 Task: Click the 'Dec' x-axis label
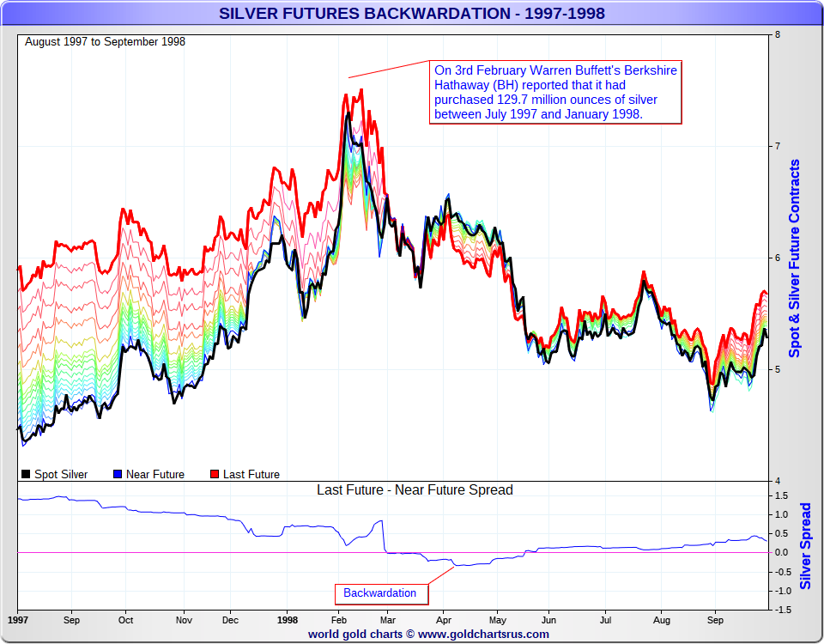[x=230, y=620]
